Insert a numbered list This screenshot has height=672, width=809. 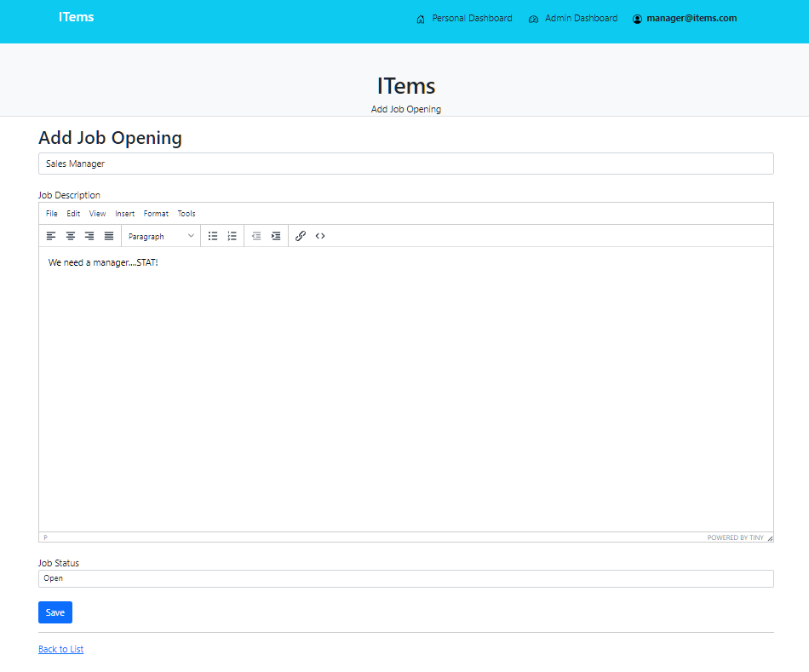tap(232, 236)
